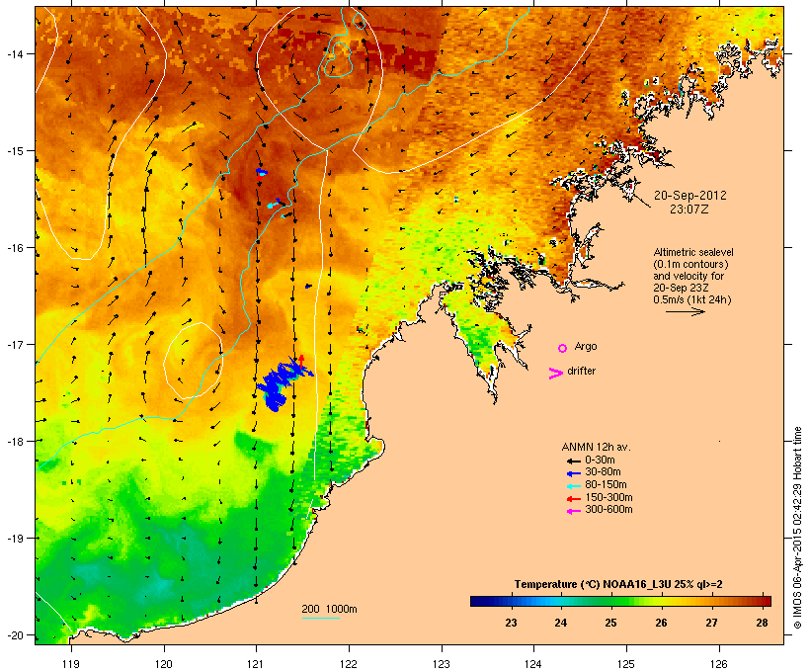The height and width of the screenshot is (672, 810).
Task: Click the magenta 300-600m legend arrow
Action: [573, 511]
